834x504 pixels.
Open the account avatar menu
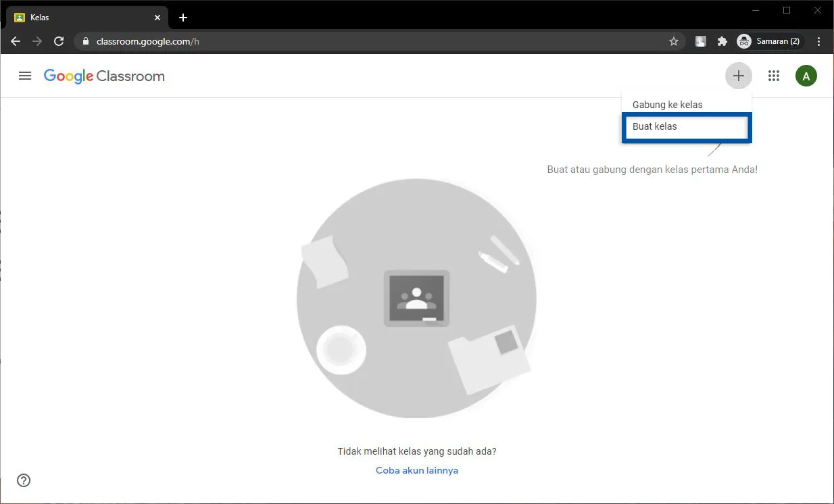click(806, 76)
